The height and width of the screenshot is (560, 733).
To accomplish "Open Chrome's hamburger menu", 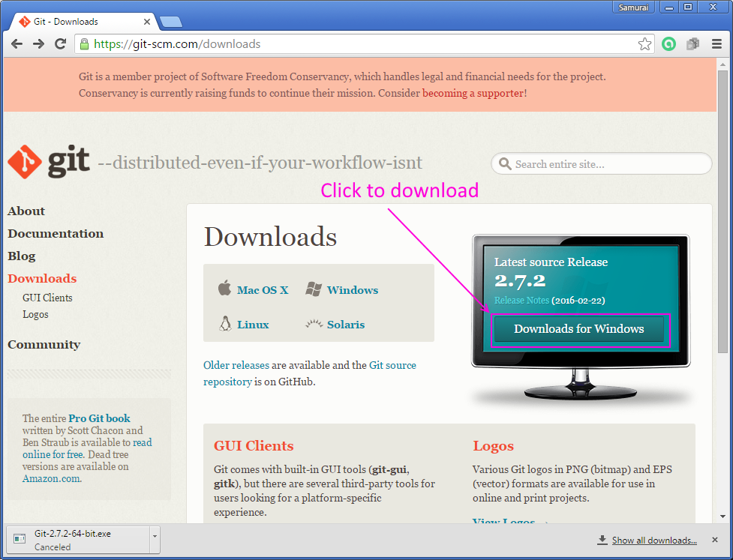I will tap(717, 44).
